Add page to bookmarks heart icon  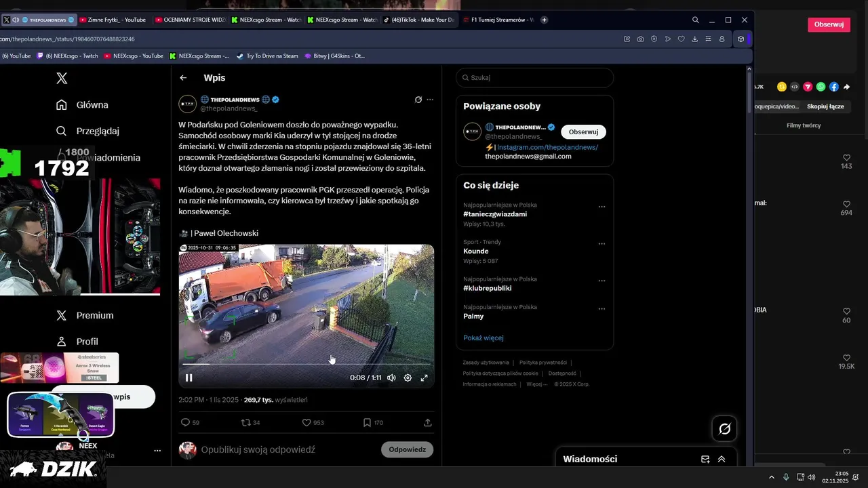[x=682, y=39]
